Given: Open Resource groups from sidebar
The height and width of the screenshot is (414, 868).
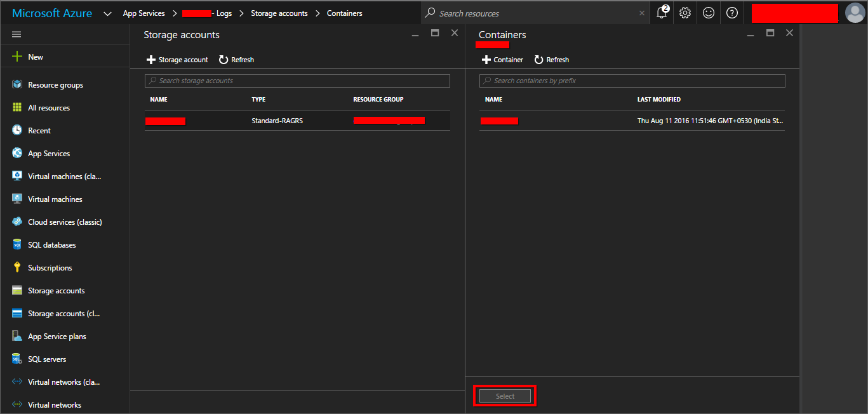Looking at the screenshot, I should tap(55, 85).
